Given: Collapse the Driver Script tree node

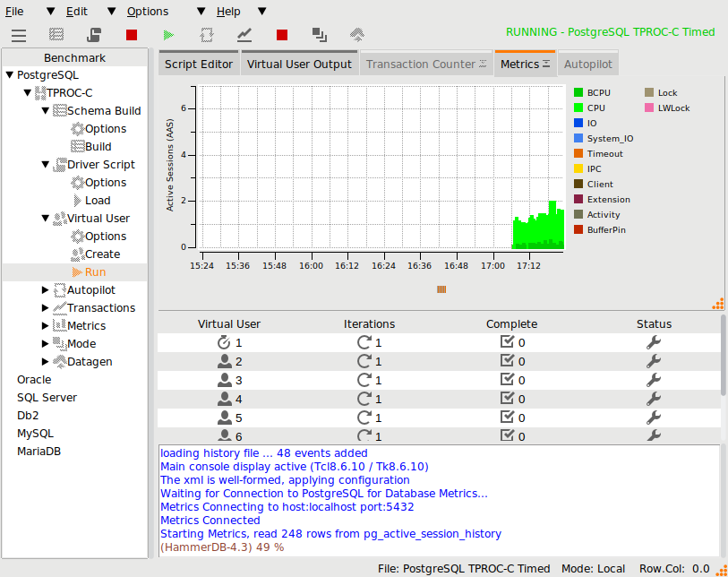Looking at the screenshot, I should (45, 165).
